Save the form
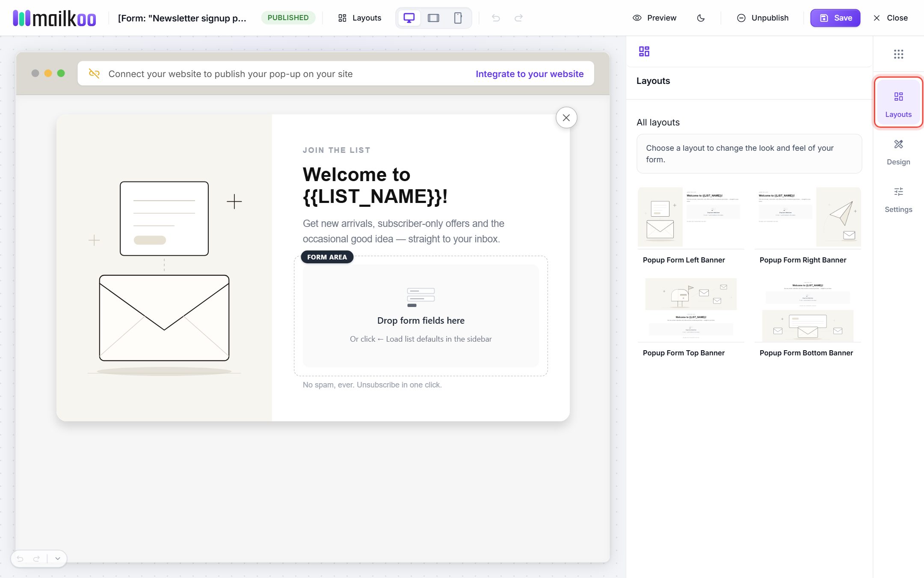The width and height of the screenshot is (924, 578). point(835,18)
